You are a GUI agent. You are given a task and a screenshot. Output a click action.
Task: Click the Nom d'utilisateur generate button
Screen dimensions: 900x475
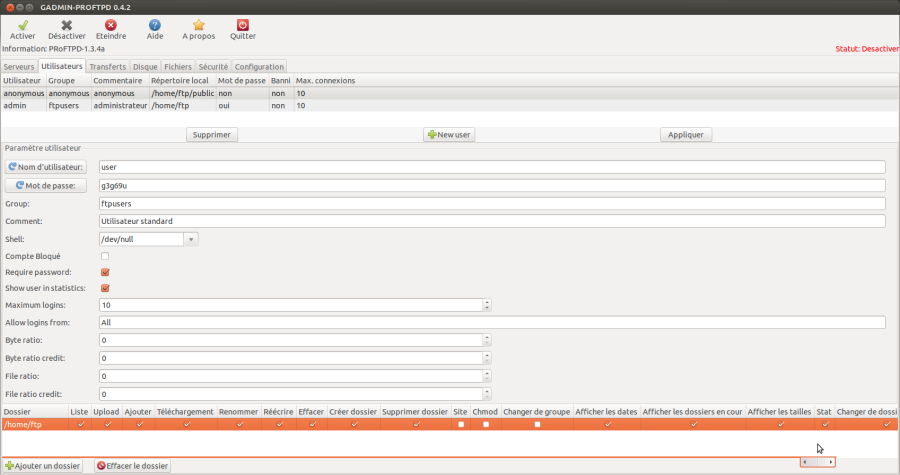(47, 167)
